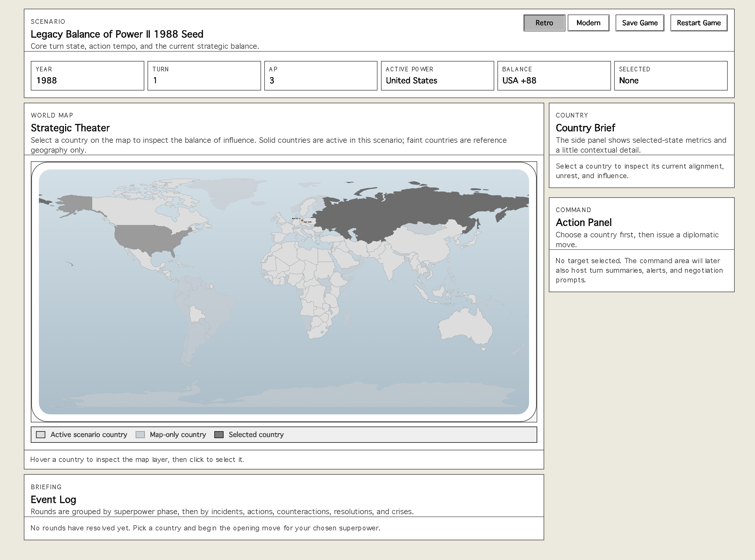Viewport: 755px width, 560px height.
Task: Open the Country Brief panel
Action: tap(585, 128)
